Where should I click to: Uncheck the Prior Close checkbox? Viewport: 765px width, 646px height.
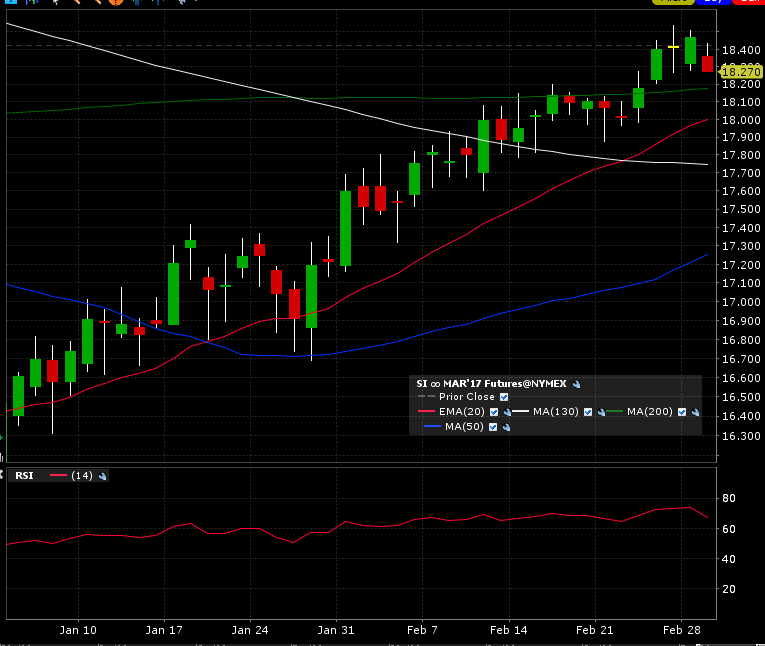tap(504, 397)
